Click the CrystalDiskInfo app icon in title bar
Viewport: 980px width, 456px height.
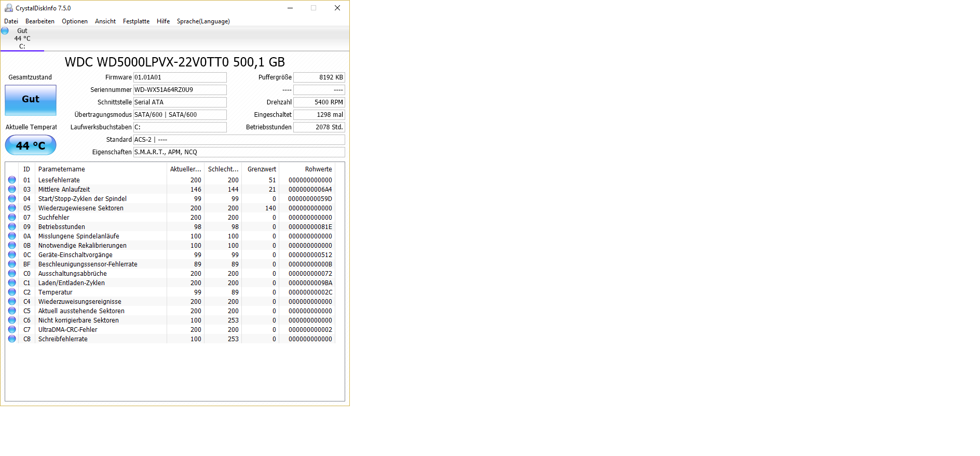[8, 8]
